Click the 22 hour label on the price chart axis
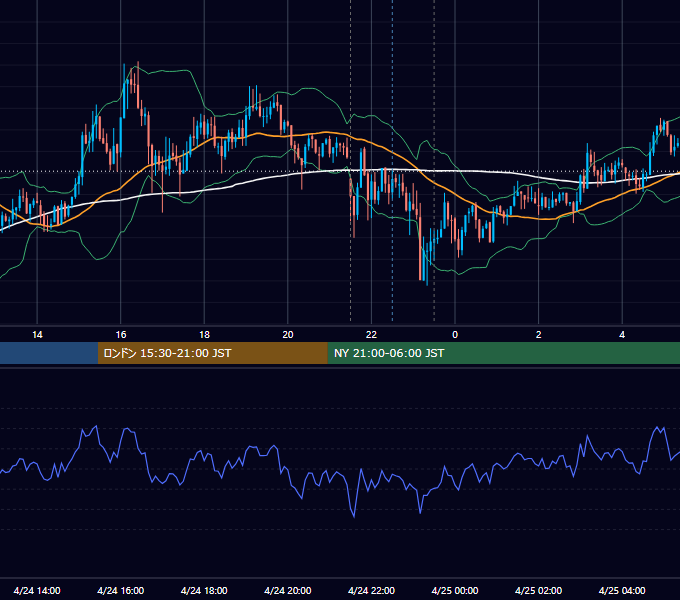This screenshot has height=600, width=680. [371, 335]
